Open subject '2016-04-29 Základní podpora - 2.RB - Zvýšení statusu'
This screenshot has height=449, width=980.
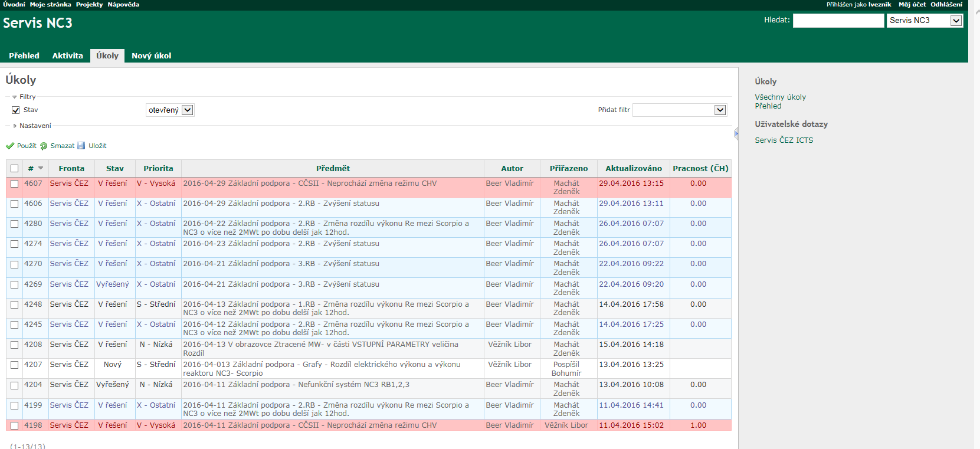pyautogui.click(x=281, y=204)
